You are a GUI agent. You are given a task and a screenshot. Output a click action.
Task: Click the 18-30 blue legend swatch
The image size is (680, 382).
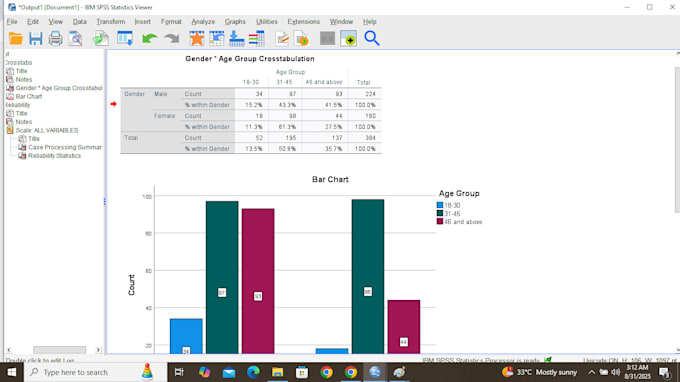pos(440,206)
